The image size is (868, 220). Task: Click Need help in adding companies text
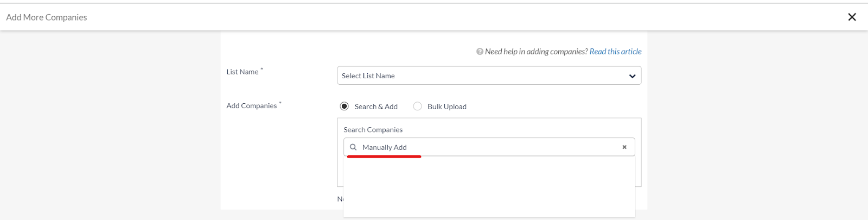[536, 52]
